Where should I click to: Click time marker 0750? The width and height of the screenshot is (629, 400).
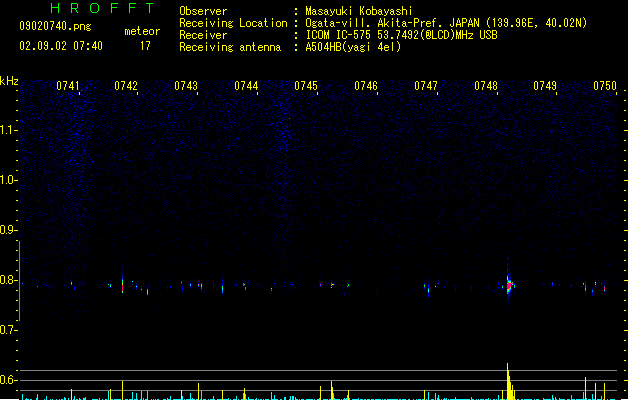click(605, 86)
